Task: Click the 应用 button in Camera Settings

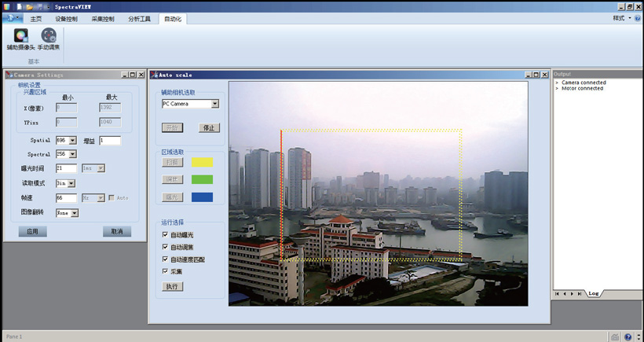Action: point(32,232)
